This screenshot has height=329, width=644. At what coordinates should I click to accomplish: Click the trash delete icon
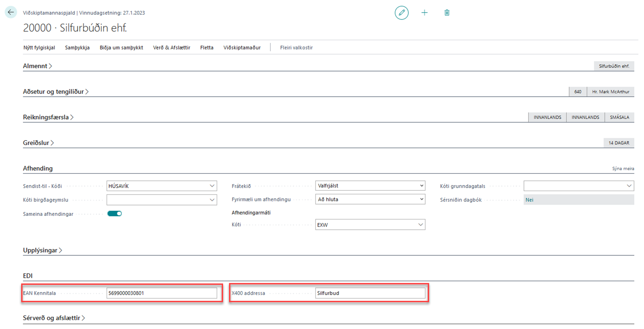tap(447, 13)
